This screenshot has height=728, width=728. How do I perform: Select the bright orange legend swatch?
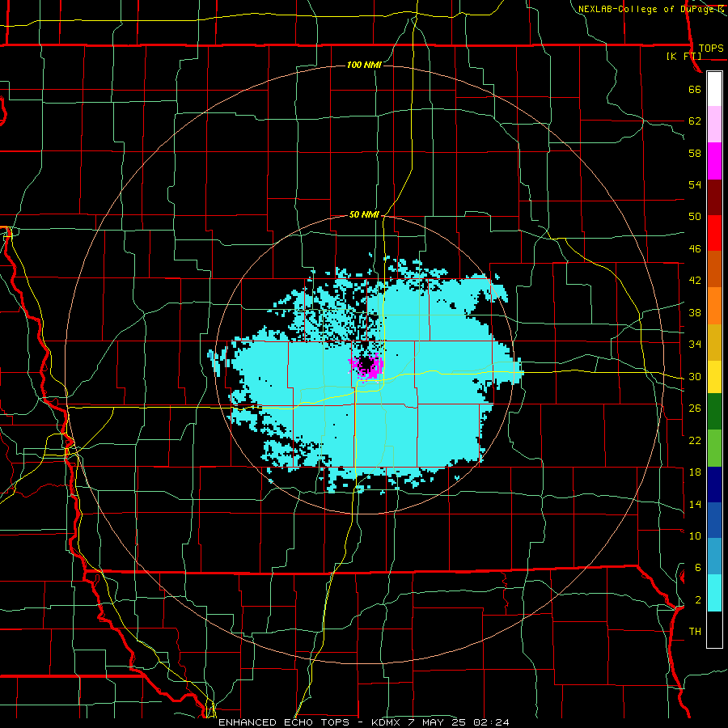[714, 306]
